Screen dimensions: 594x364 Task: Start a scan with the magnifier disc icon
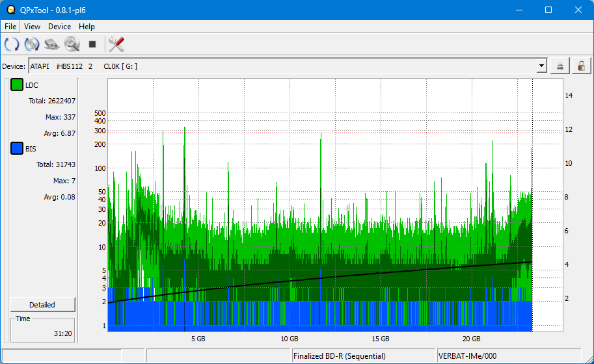pos(72,44)
